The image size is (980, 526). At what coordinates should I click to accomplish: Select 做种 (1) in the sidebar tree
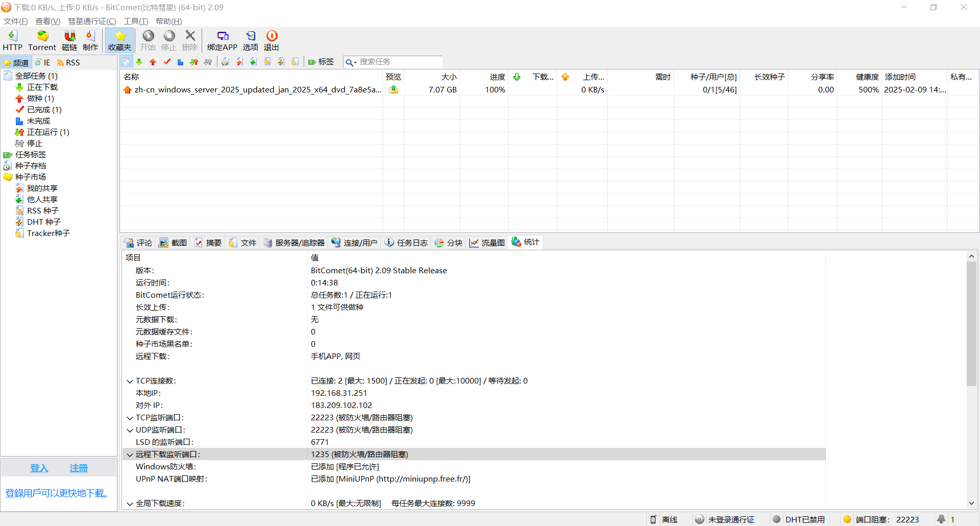(x=40, y=98)
